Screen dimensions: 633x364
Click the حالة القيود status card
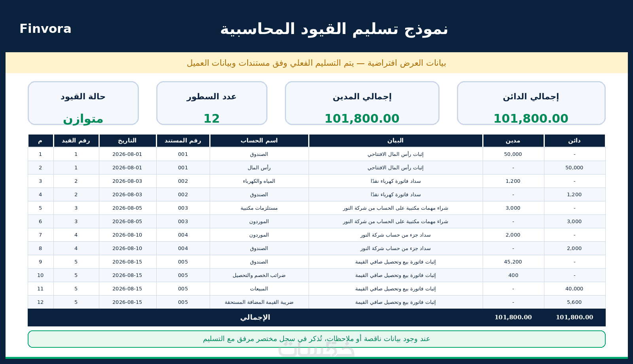point(83,103)
